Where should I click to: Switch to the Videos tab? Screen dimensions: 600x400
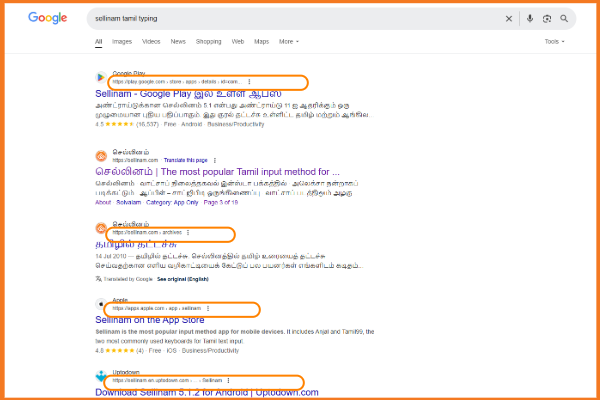151,41
